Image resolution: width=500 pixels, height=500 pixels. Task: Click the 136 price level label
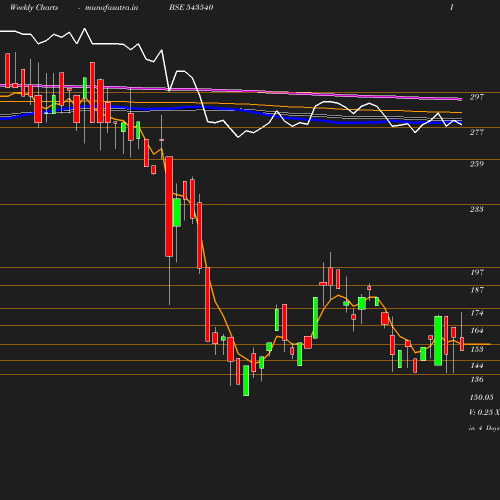477,379
